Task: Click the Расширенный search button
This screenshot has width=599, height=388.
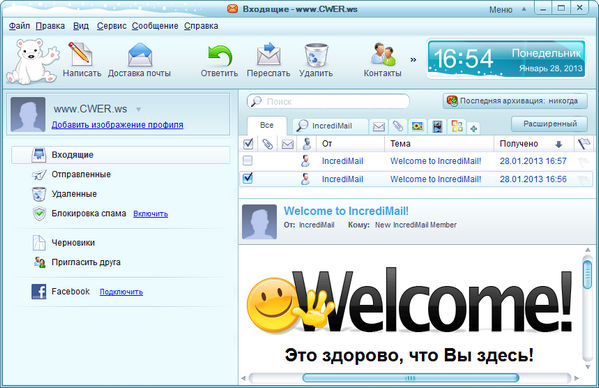Action: [x=549, y=124]
